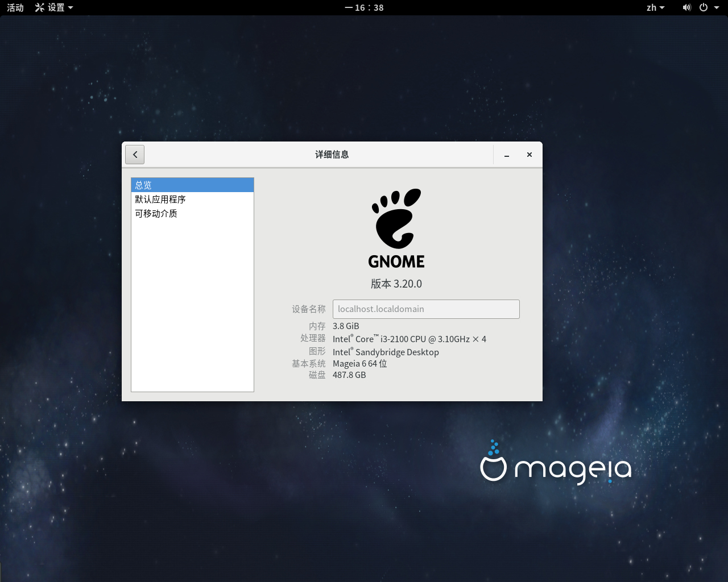Image resolution: width=728 pixels, height=582 pixels.
Task: Select 总览 in the sidebar
Action: click(x=192, y=185)
